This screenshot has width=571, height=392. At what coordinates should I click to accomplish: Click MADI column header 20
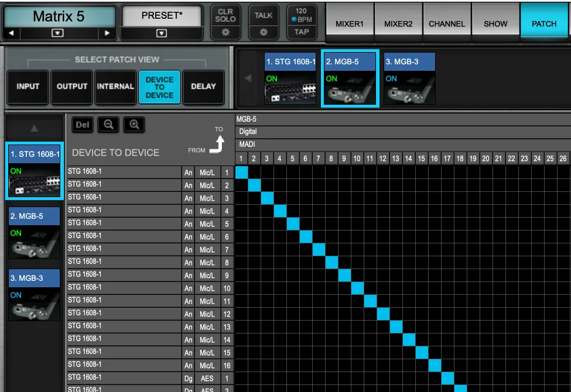point(485,159)
